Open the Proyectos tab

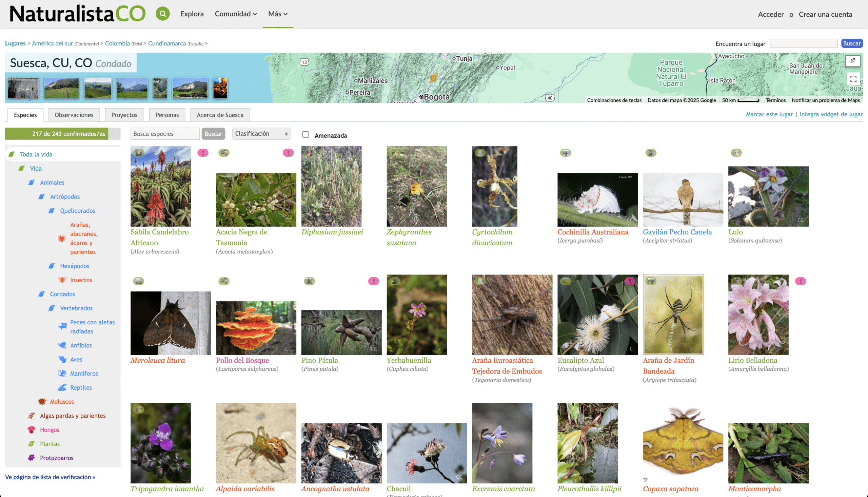(124, 115)
